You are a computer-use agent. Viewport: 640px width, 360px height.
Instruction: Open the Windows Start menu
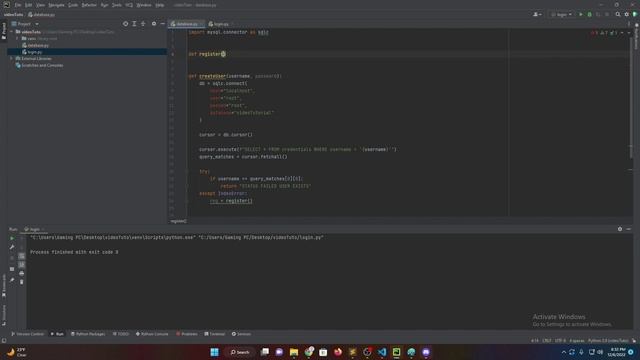click(x=214, y=352)
